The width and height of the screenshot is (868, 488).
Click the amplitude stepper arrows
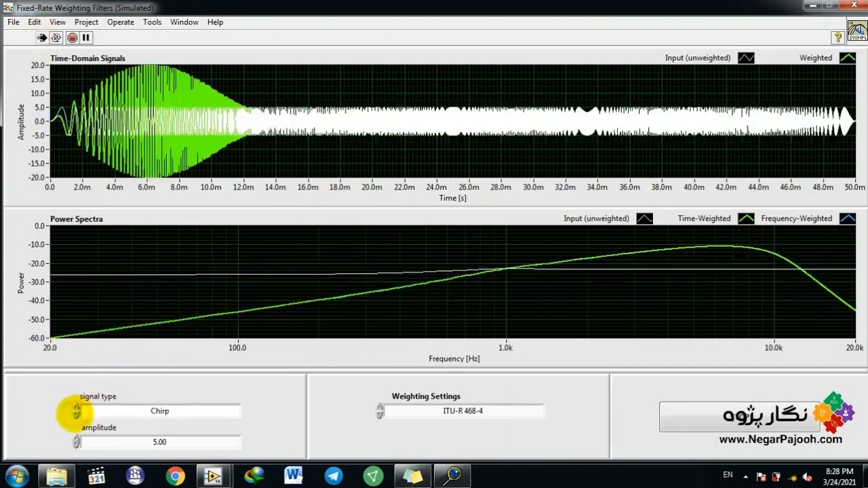tap(77, 442)
